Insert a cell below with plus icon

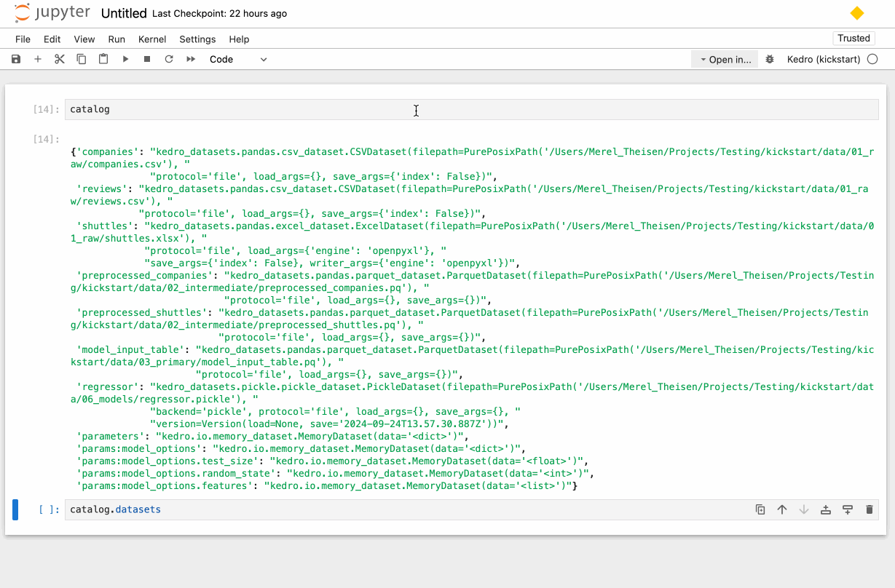(x=38, y=59)
